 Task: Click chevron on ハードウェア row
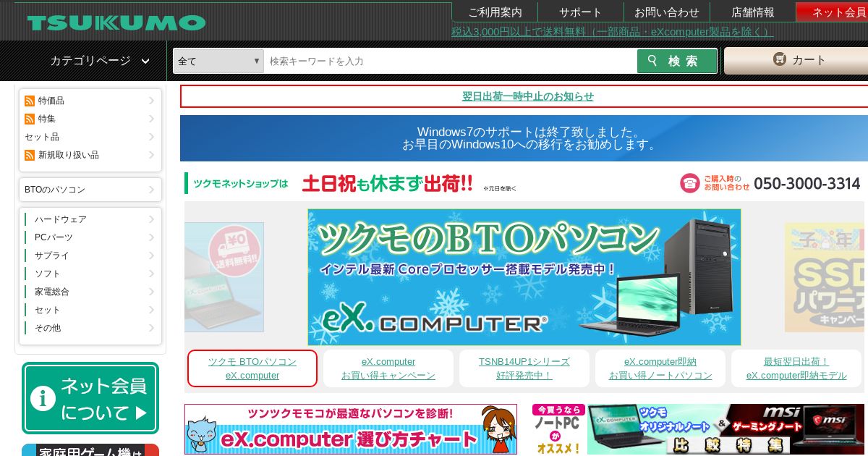(x=151, y=219)
